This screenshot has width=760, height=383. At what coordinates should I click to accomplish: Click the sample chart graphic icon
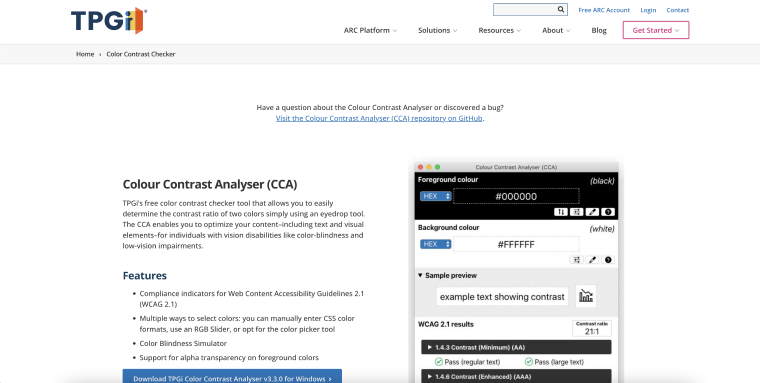click(x=586, y=296)
